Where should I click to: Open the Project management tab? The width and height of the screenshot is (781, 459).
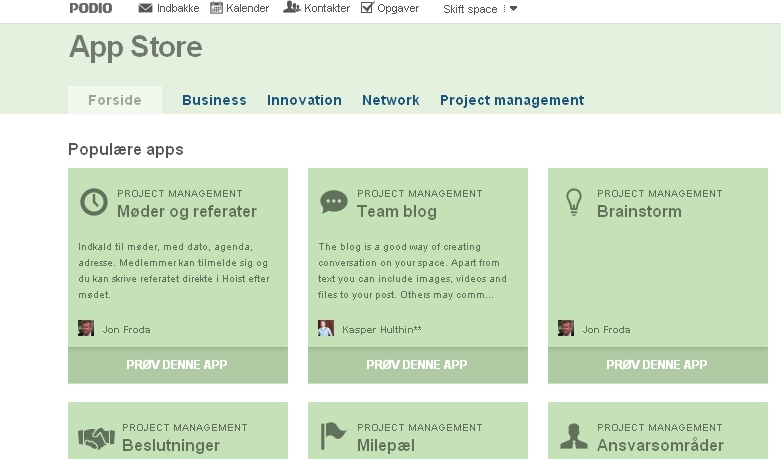coord(512,100)
